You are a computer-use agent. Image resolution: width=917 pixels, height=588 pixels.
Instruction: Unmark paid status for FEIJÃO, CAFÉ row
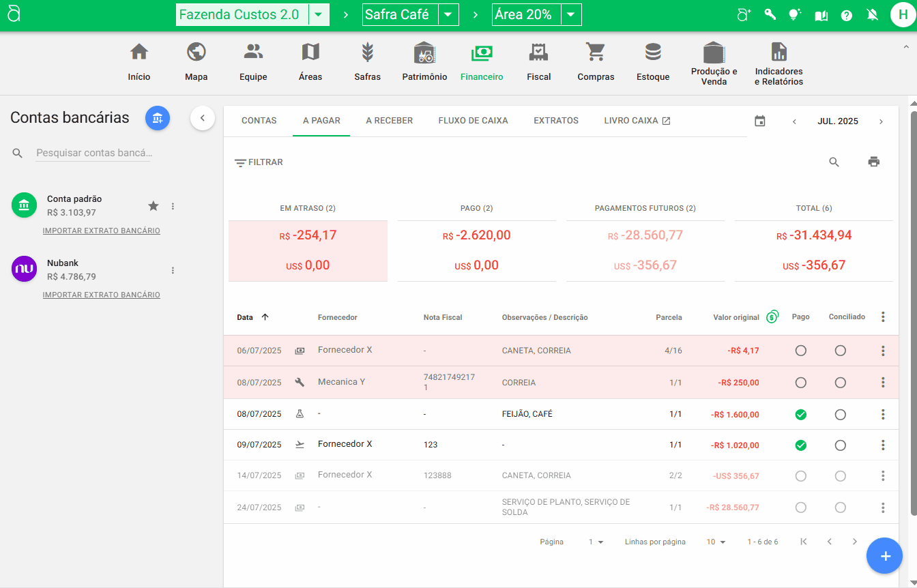[801, 415]
